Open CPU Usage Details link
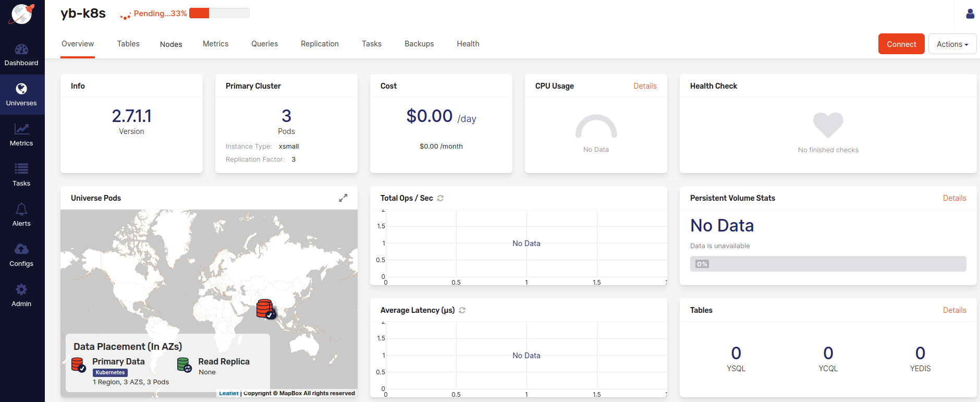Viewport: 980px width, 402px height. tap(645, 86)
